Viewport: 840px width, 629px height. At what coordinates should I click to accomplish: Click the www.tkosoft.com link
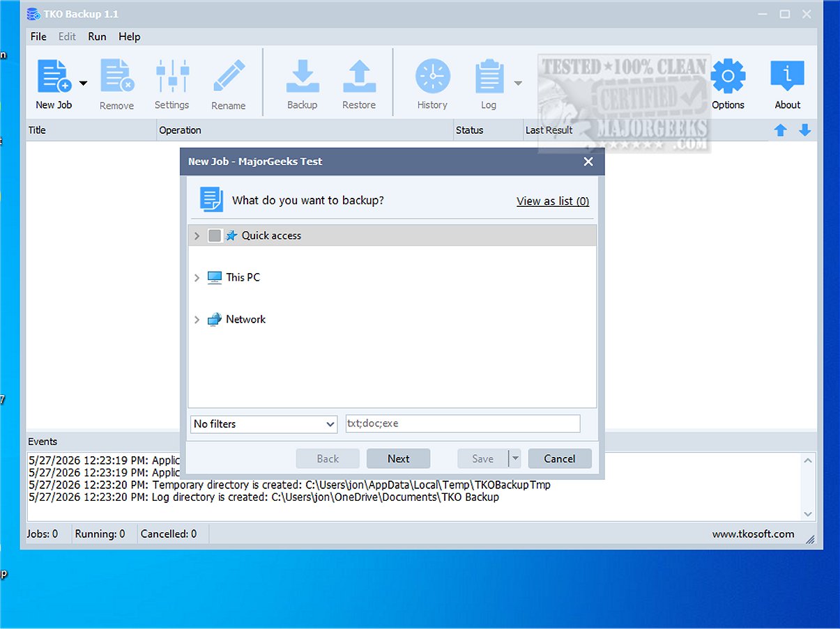[753, 534]
